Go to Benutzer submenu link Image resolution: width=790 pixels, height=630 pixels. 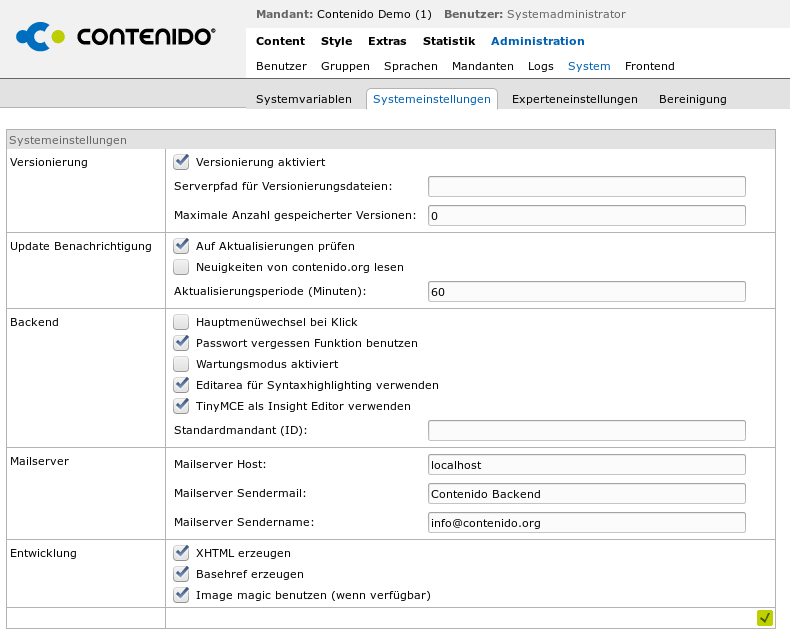pos(281,66)
